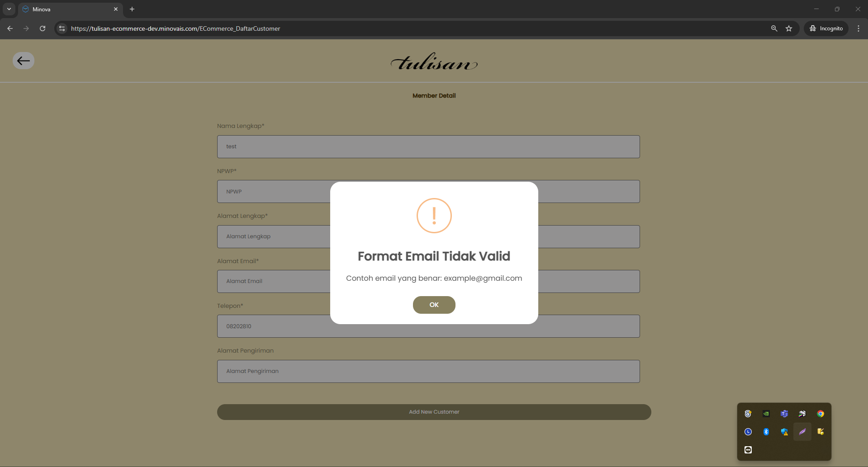The image size is (868, 467).
Task: Open Windows Security shield tray icon
Action: [784, 432]
